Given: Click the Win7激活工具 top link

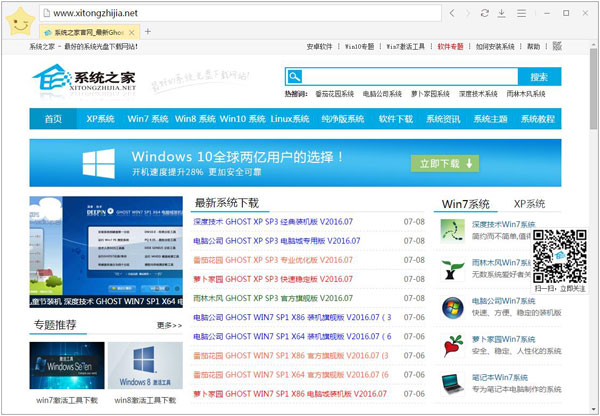Looking at the screenshot, I should (406, 46).
